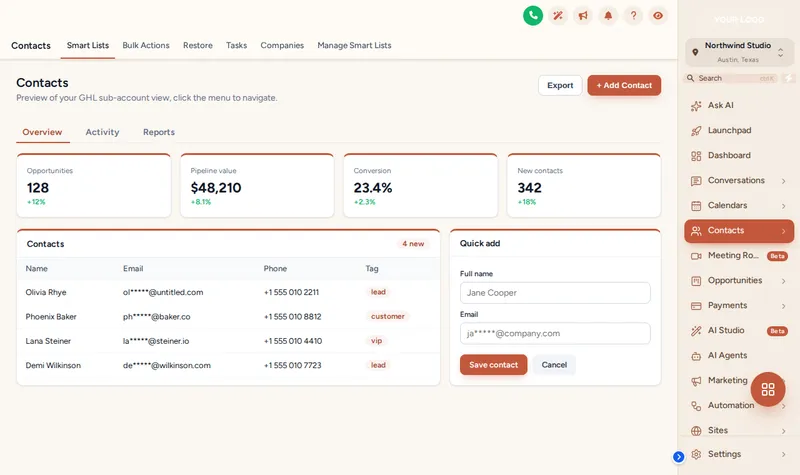Click the AI Agents robot icon
This screenshot has height=475, width=800.
point(696,356)
